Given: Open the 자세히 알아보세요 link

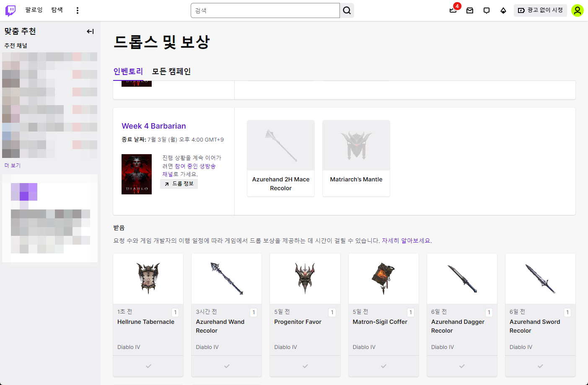Looking at the screenshot, I should coord(407,241).
